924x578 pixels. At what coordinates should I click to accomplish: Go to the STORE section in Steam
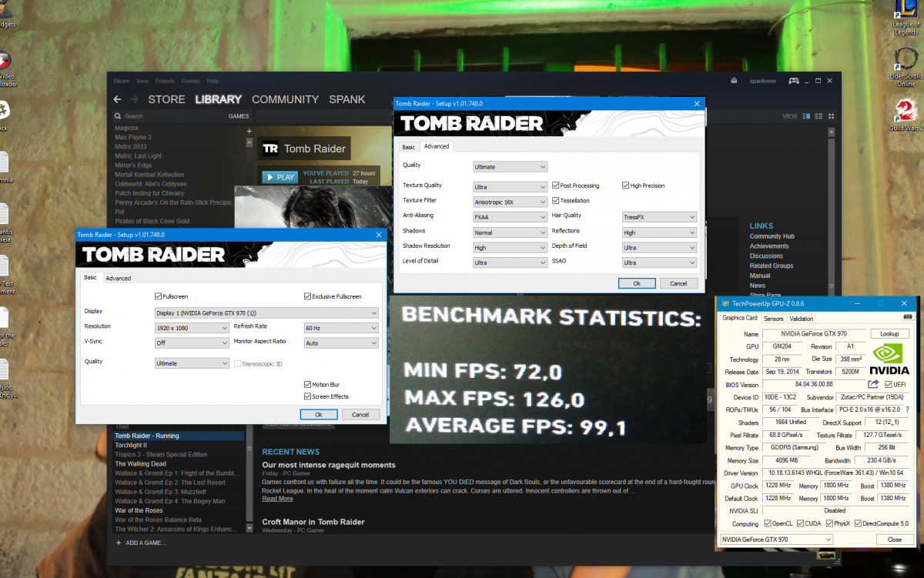click(166, 99)
